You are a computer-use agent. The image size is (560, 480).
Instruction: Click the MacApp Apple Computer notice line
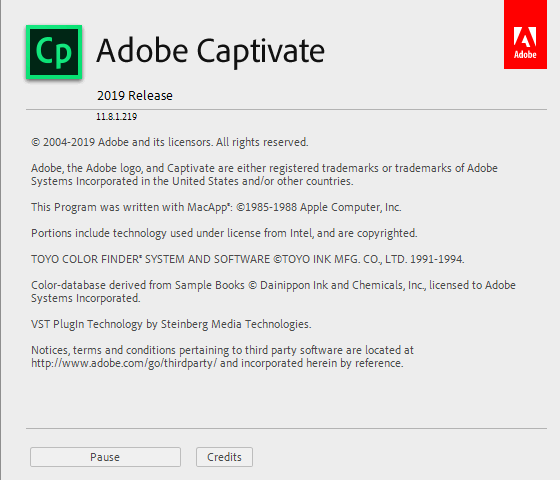point(216,207)
